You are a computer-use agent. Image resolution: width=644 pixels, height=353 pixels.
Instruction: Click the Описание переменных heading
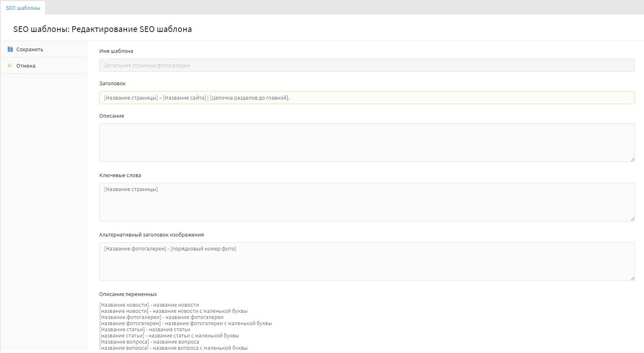tap(128, 294)
